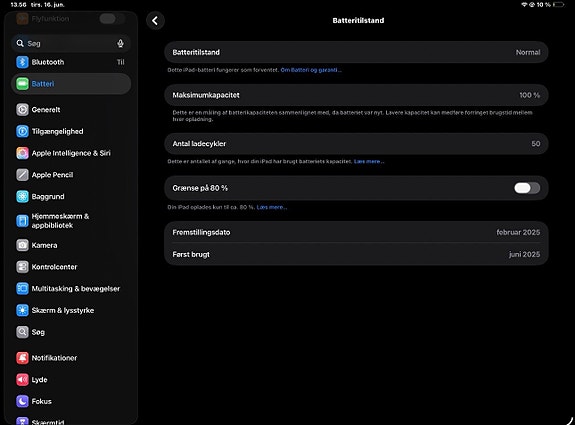This screenshot has width=575, height=425.
Task: Tap the Søg settings icon in list
Action: (x=22, y=332)
